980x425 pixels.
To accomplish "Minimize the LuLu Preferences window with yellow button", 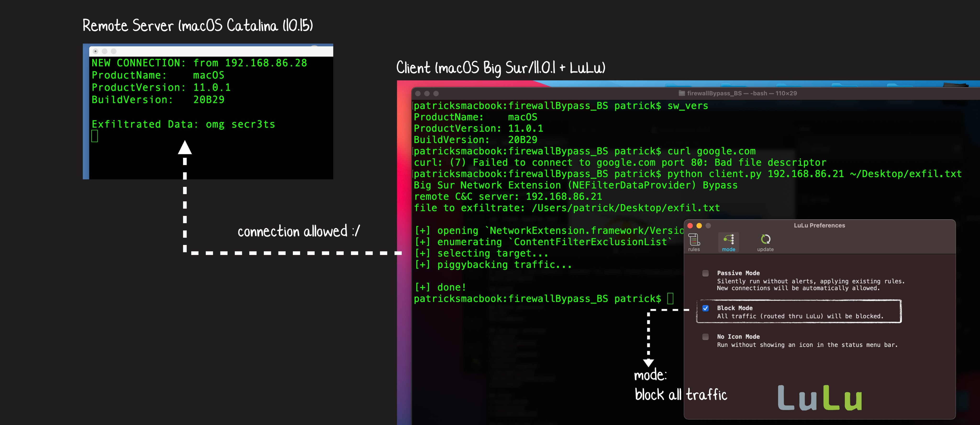I will coord(699,226).
